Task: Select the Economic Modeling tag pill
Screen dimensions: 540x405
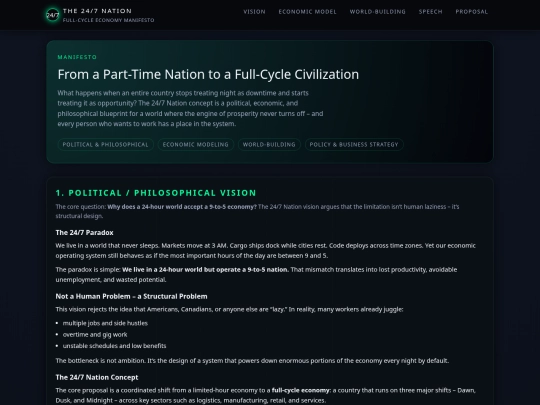Action: pyautogui.click(x=196, y=145)
